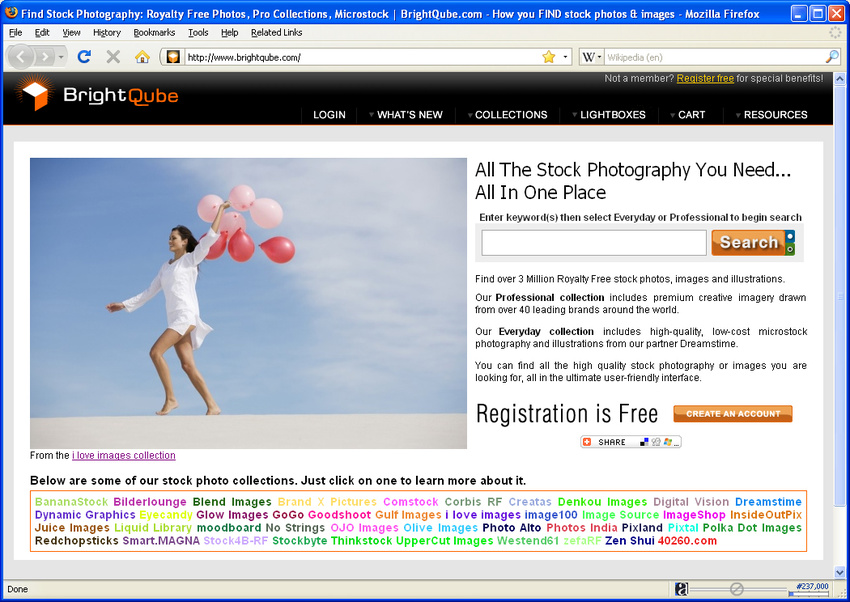Screen dimensions: 850x602
Task: Open the BananaStock collection link
Action: (x=72, y=502)
